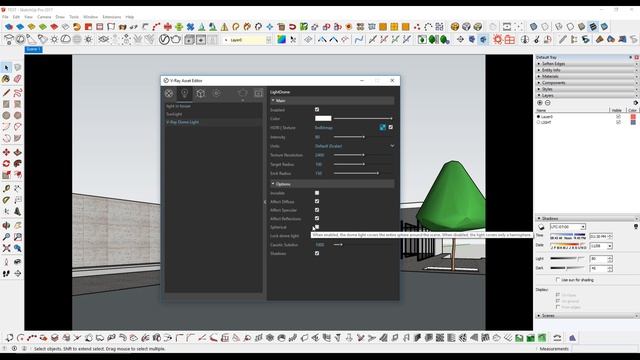640x360 pixels.
Task: Toggle the Affect Reflections checkbox
Action: (317, 218)
